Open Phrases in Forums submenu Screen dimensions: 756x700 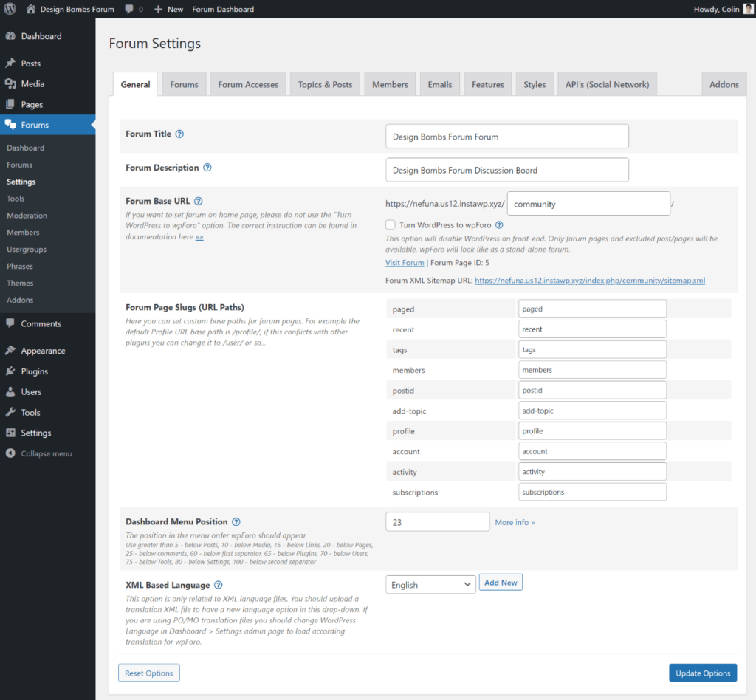click(x=20, y=266)
